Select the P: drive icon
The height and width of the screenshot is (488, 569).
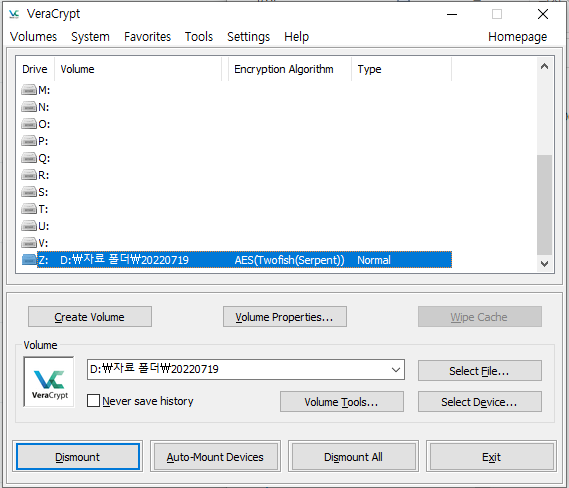pyautogui.click(x=29, y=141)
